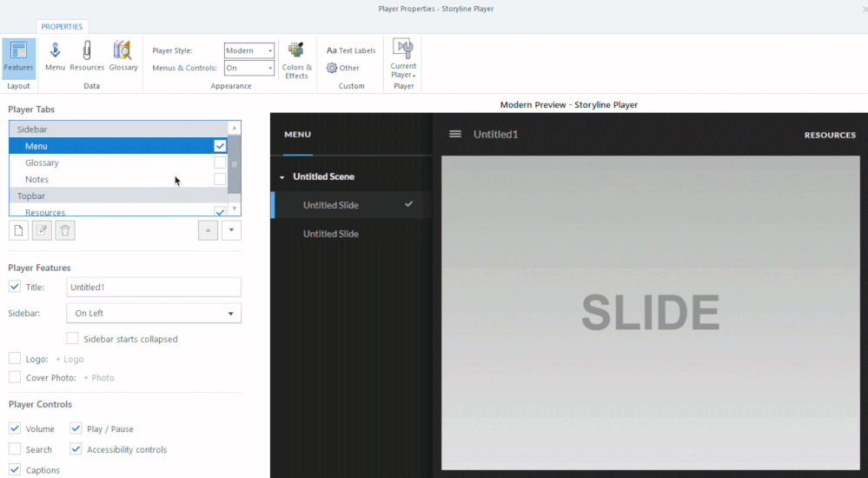868x478 pixels.
Task: Select the Features layout icon
Action: 18,57
